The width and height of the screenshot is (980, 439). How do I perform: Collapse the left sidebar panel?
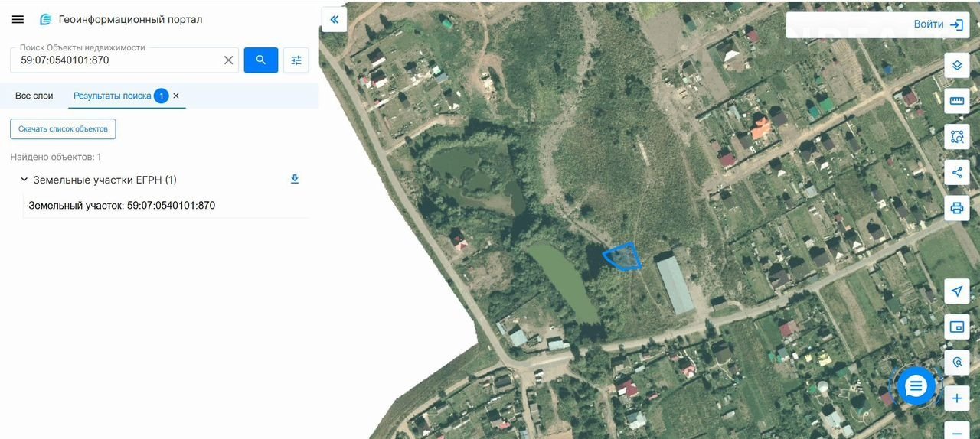[x=335, y=19]
